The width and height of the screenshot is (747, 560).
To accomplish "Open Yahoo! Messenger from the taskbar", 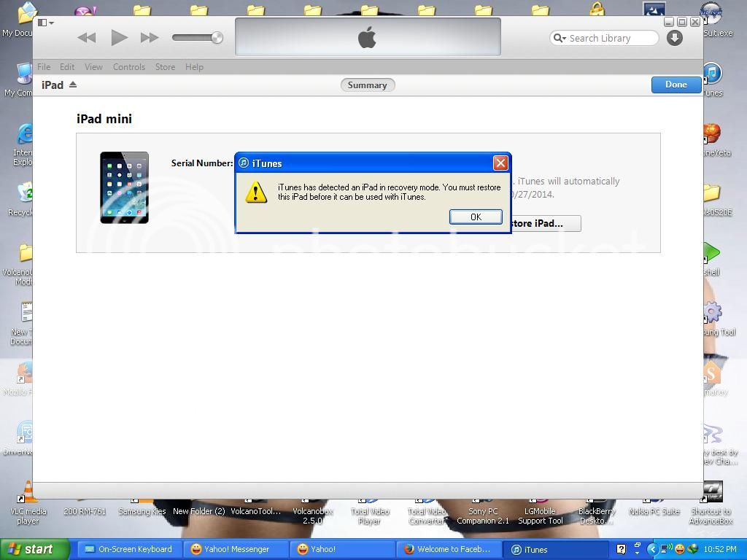I will coord(231,549).
